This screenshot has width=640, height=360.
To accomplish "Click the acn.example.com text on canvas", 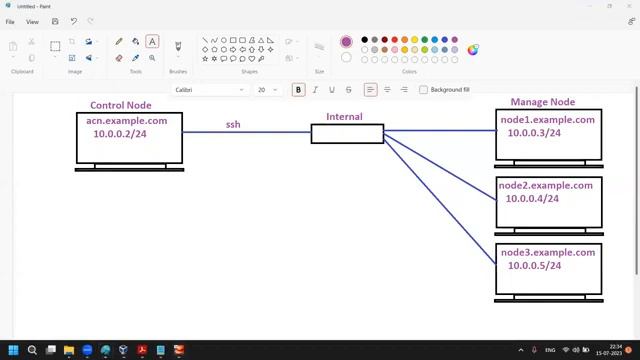I will [x=127, y=121].
